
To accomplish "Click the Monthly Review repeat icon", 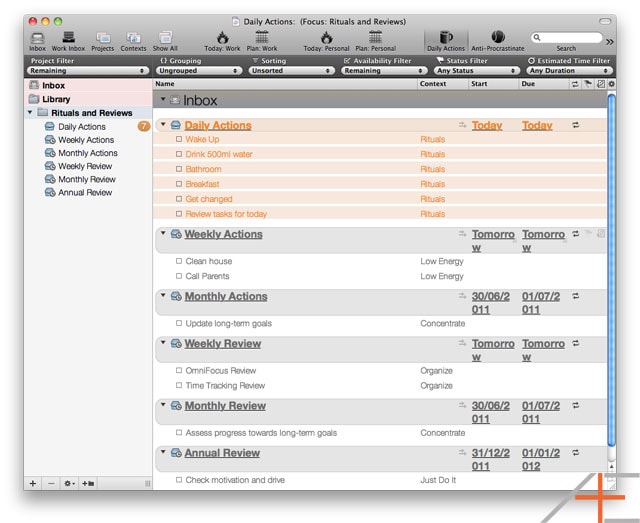I will coord(576,405).
